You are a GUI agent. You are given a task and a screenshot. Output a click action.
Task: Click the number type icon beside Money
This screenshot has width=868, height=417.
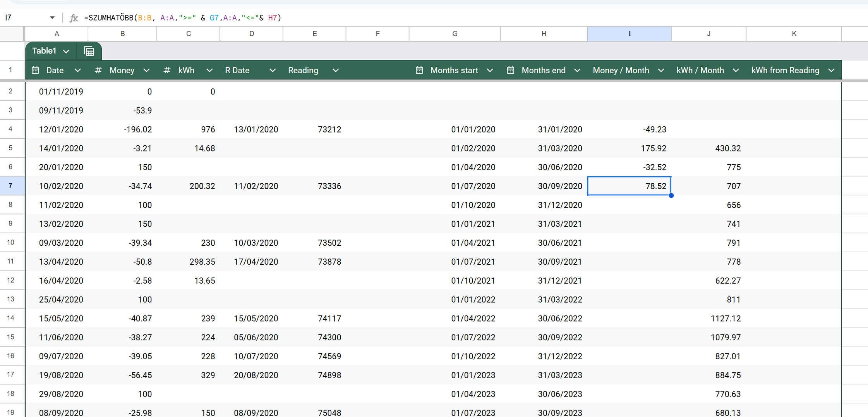pos(98,70)
